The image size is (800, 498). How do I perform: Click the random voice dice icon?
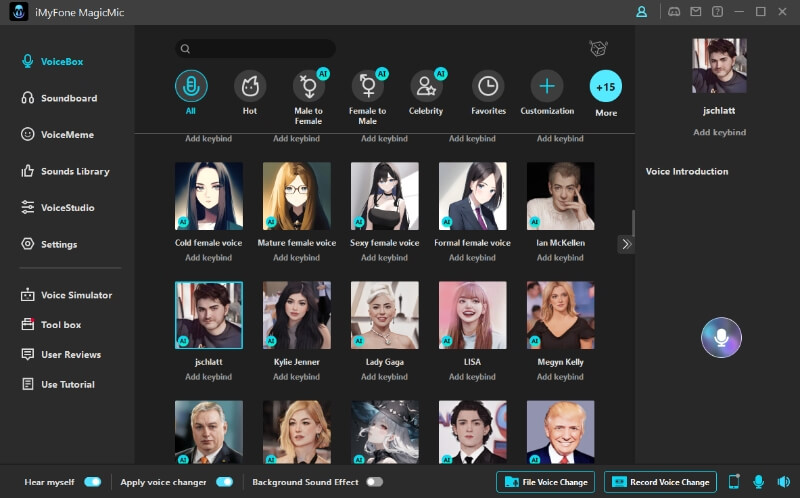598,48
